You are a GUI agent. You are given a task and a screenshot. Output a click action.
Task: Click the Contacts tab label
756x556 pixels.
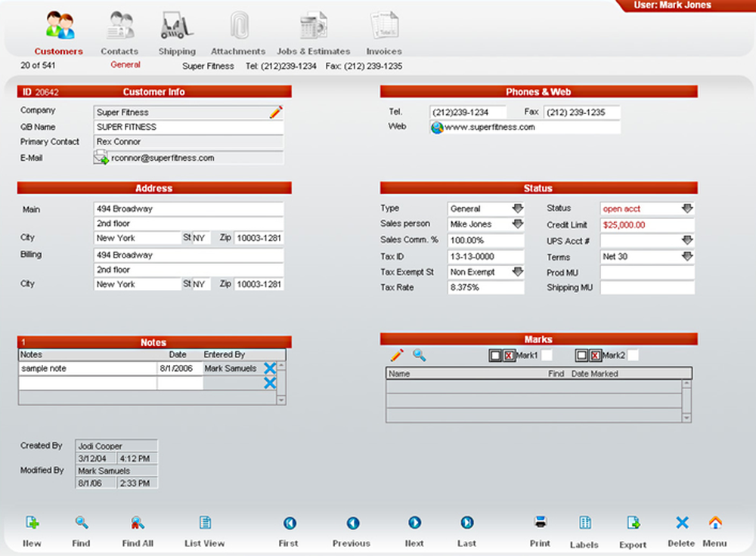pos(119,51)
